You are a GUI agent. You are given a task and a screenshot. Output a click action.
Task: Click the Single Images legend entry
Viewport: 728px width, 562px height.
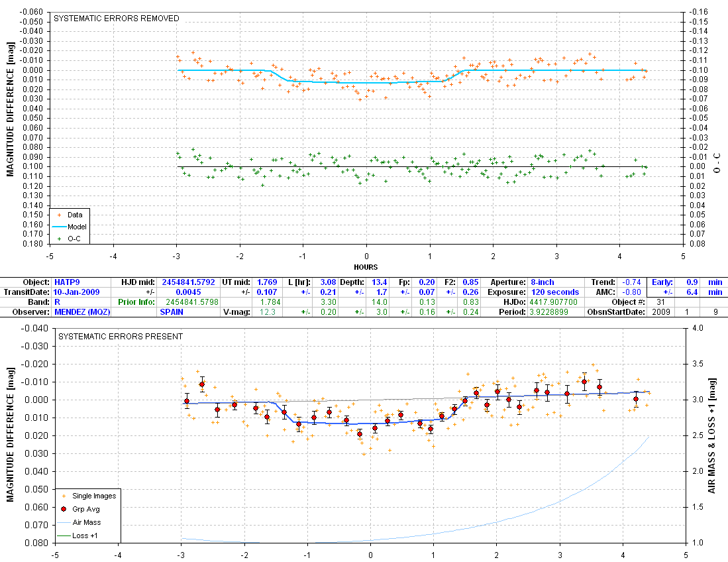click(89, 496)
